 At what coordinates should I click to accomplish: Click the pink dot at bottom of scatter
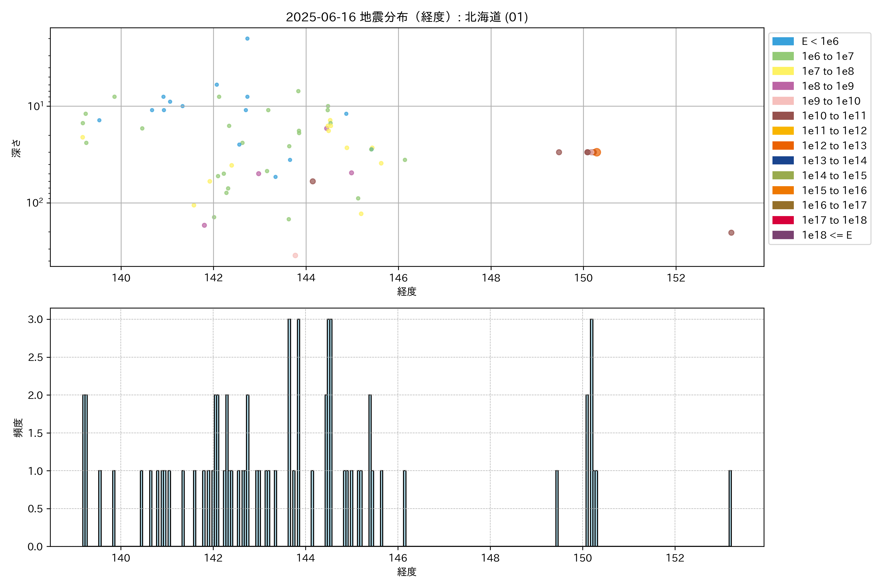coord(295,255)
